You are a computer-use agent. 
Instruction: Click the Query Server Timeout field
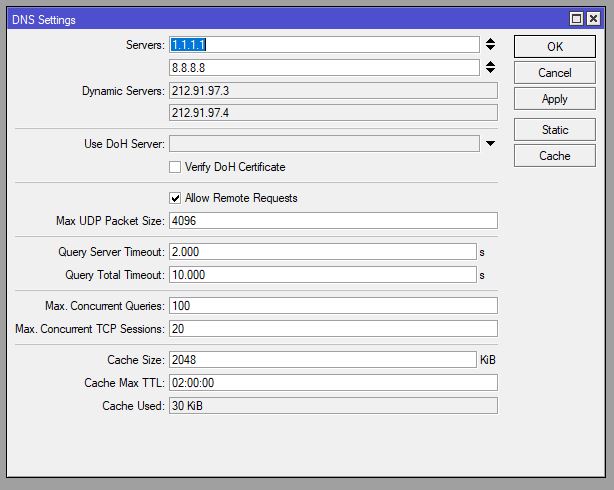pos(322,252)
